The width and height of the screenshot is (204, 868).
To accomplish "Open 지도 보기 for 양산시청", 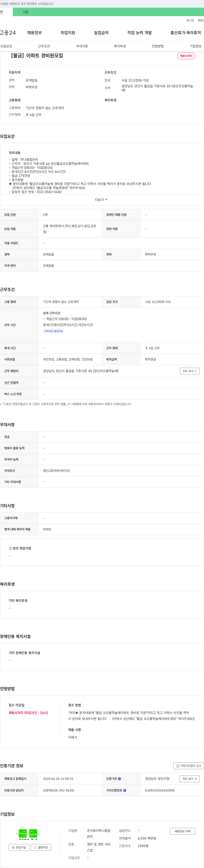I will [x=190, y=779].
